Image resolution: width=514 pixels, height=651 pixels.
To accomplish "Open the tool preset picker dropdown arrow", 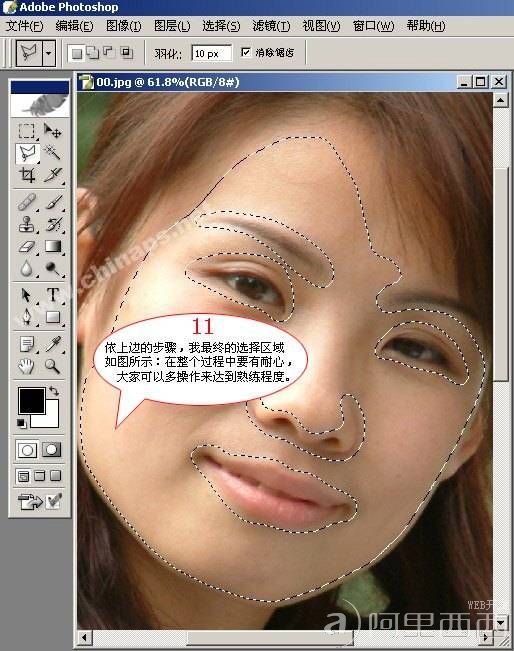I will [x=49, y=53].
